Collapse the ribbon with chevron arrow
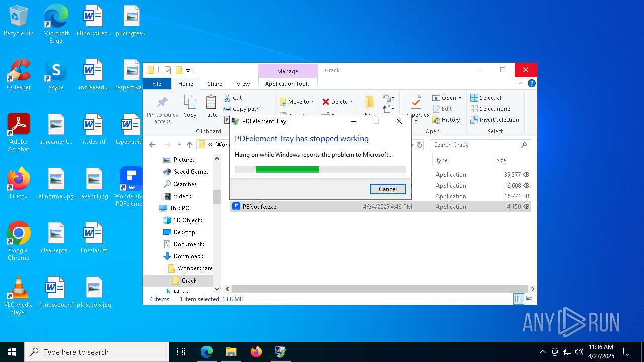This screenshot has width=644, height=362. pos(521,84)
